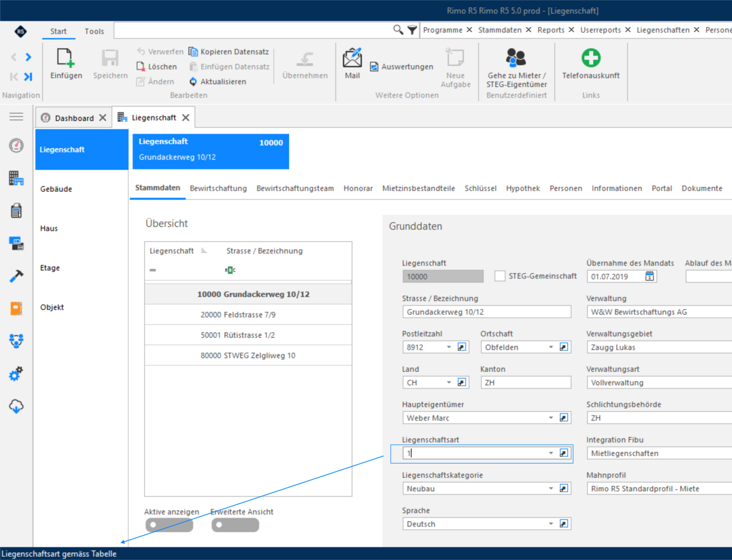Select row 20000 Feldstrasse 7/9
732x560 pixels.
(248, 315)
